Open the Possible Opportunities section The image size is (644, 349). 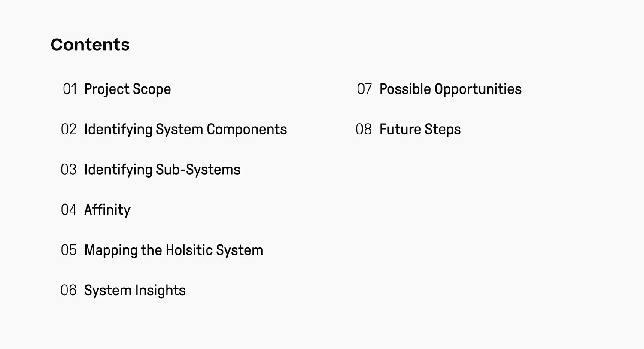pyautogui.click(x=450, y=89)
